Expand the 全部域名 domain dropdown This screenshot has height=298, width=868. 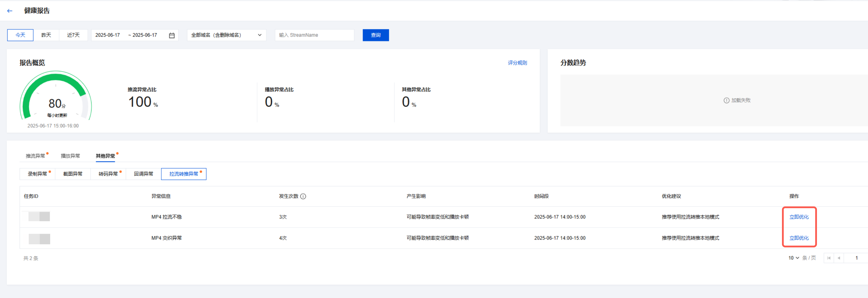click(227, 35)
